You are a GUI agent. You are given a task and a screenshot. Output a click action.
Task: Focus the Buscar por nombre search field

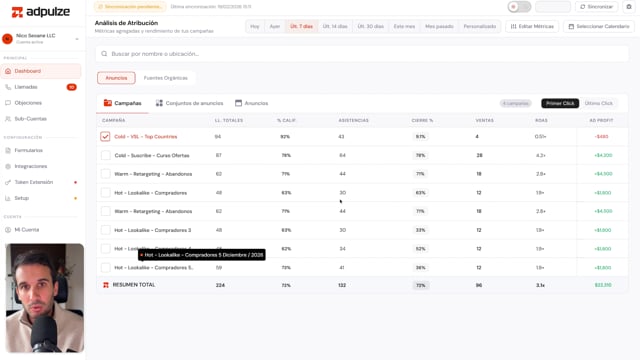click(362, 53)
